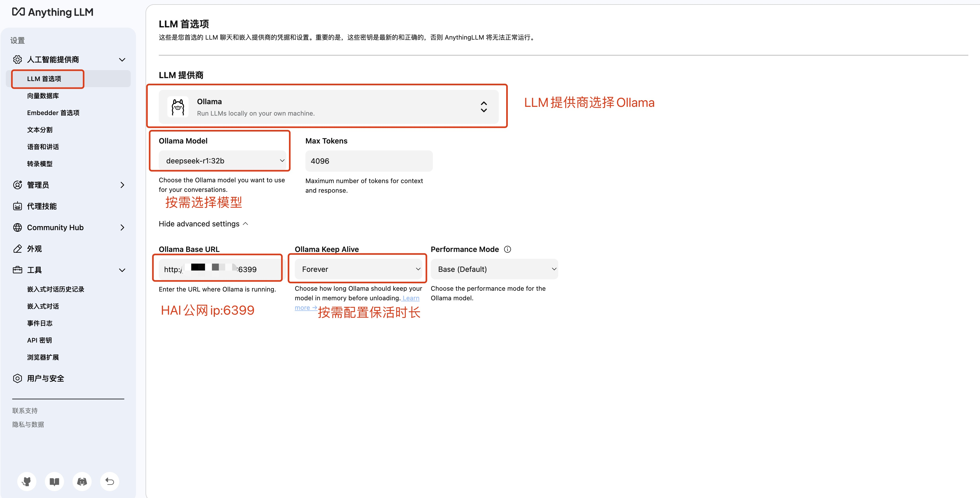This screenshot has width=980, height=498.
Task: Click the 设置 sidebar heading
Action: tap(18, 40)
